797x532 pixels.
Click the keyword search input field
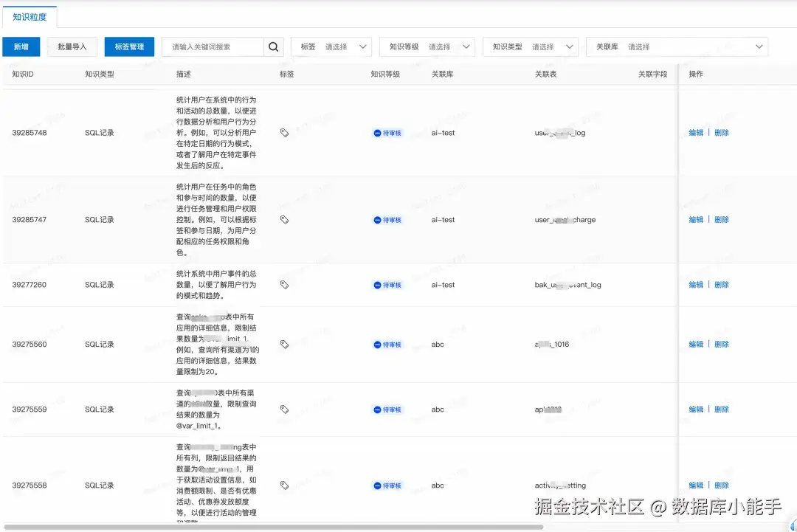(213, 46)
